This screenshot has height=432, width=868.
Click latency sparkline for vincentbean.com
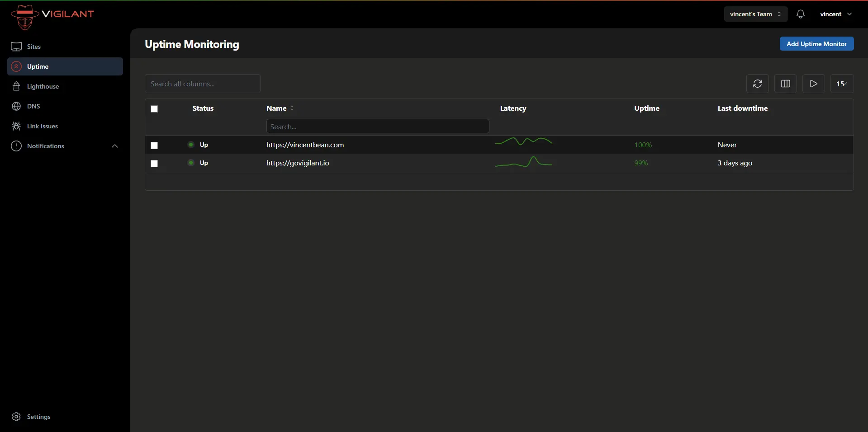(x=524, y=141)
